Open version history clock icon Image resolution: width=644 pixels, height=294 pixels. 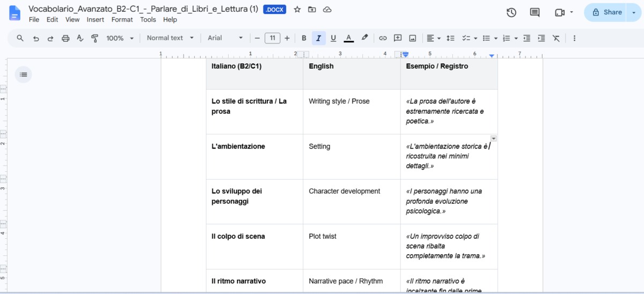[511, 12]
